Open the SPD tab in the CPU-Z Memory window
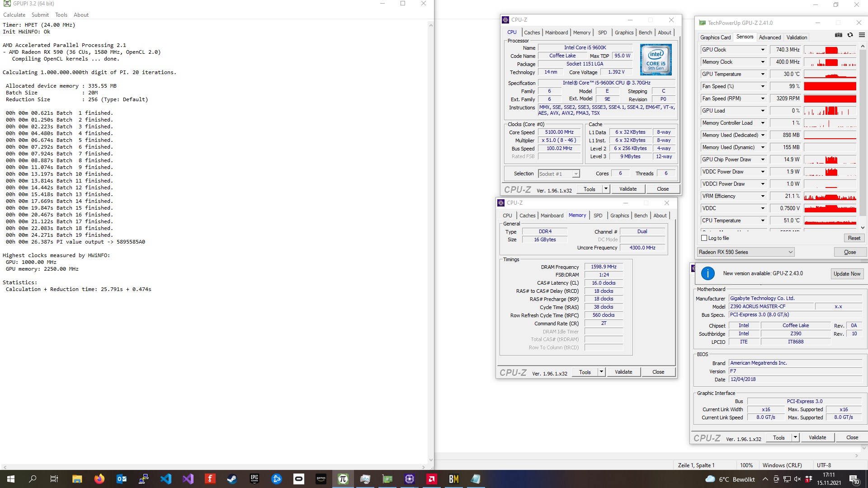Image resolution: width=868 pixels, height=488 pixels. 598,216
